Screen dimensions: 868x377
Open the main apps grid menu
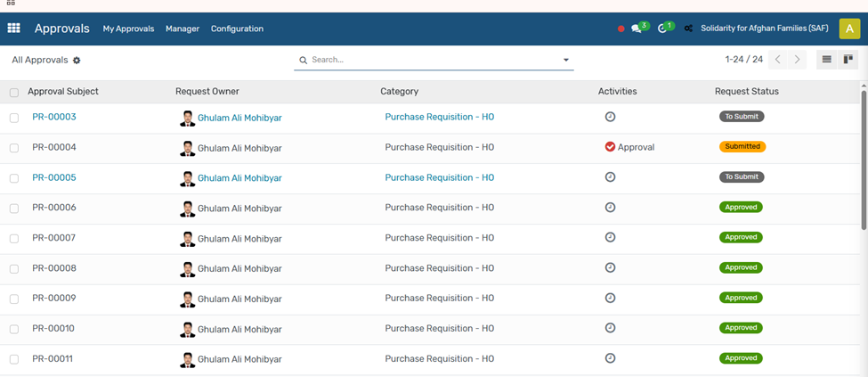[13, 29]
